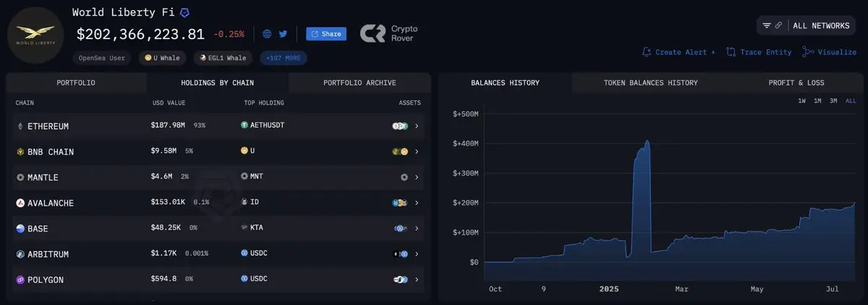Click the filter lines icon beside All Networks
The image size is (868, 305).
click(767, 25)
